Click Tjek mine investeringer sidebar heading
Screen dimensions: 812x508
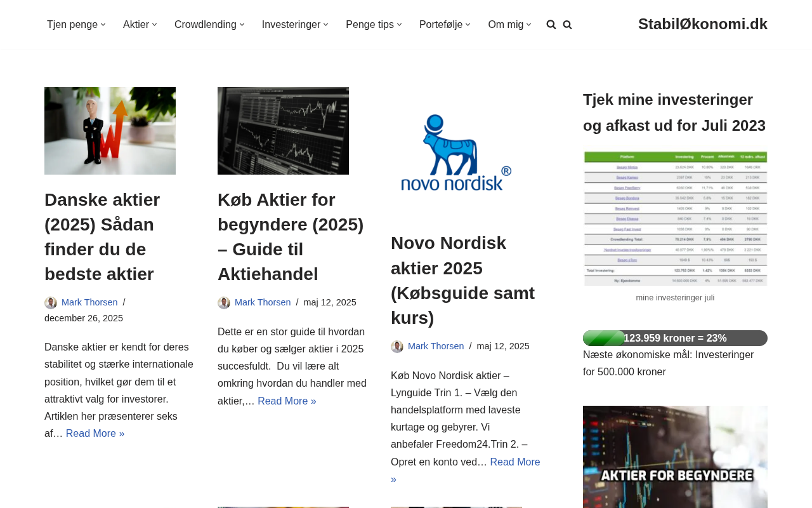674,112
